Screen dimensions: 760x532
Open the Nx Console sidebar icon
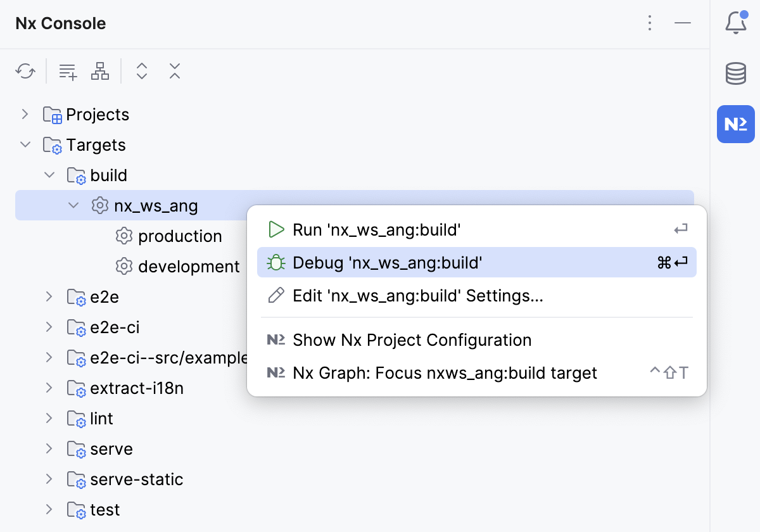click(735, 124)
